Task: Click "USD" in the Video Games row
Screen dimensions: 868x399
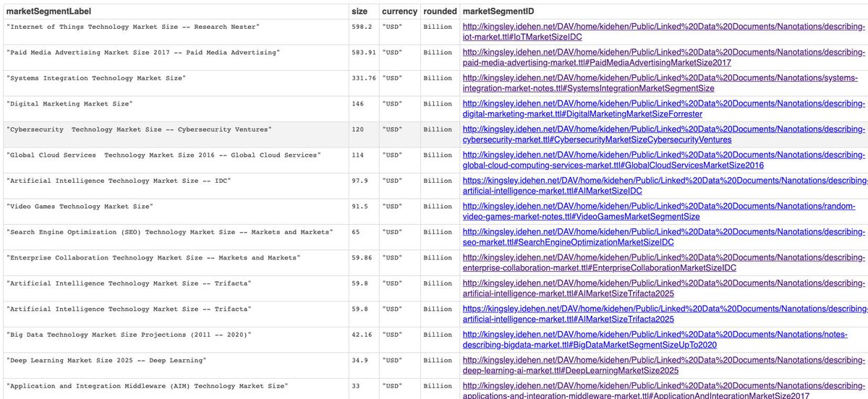Action: coord(393,207)
